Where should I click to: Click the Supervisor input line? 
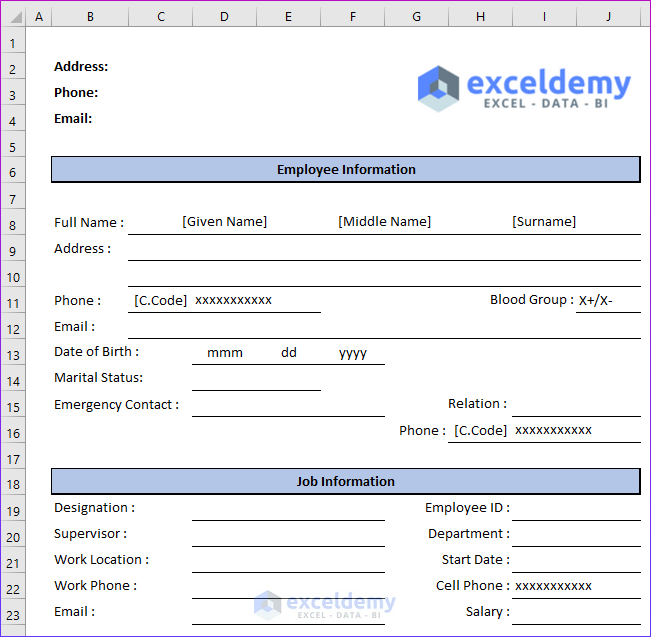[x=288, y=534]
